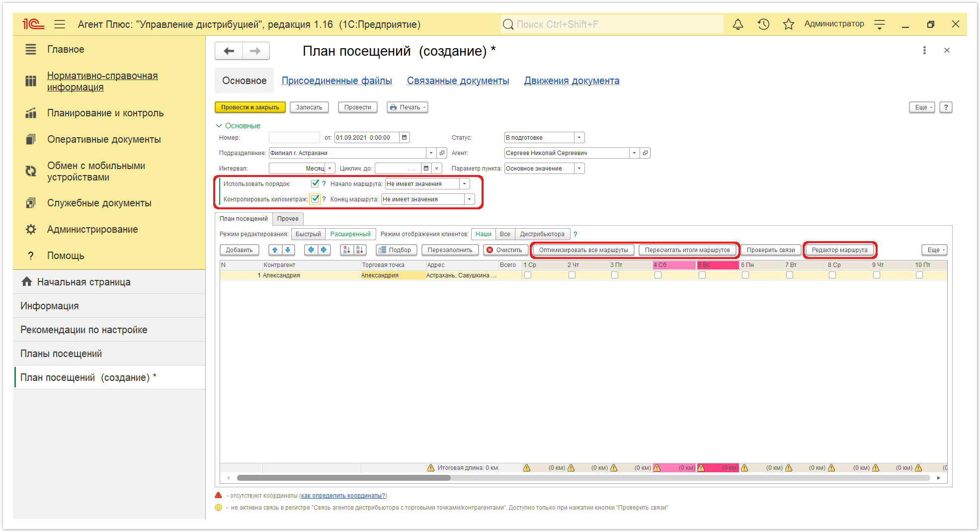Click Редактор маршрута button
The width and height of the screenshot is (980, 532).
click(840, 250)
